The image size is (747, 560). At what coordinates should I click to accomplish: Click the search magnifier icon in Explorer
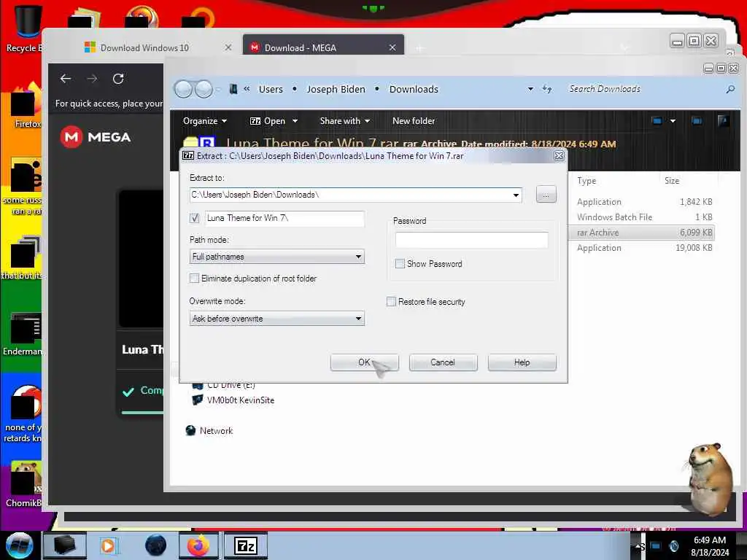(729, 89)
